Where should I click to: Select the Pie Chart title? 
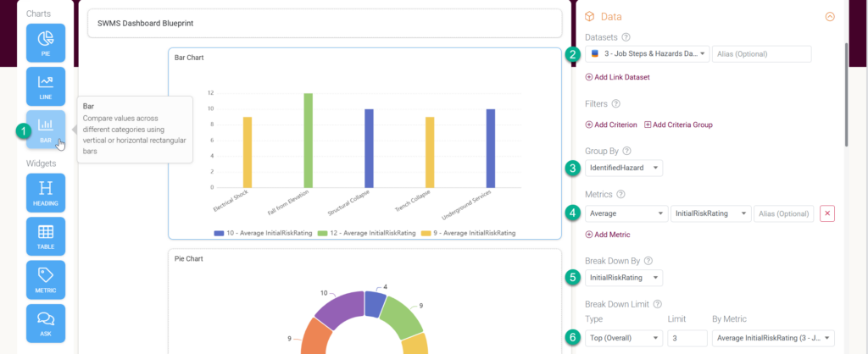(x=189, y=258)
